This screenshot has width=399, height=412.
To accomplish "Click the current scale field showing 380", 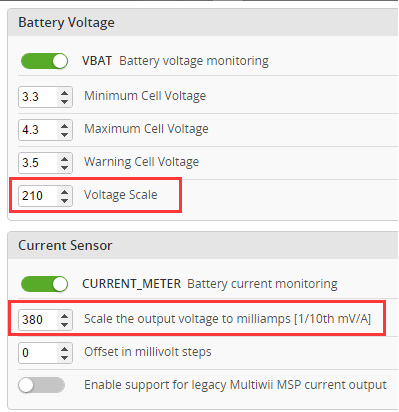I will point(45,320).
